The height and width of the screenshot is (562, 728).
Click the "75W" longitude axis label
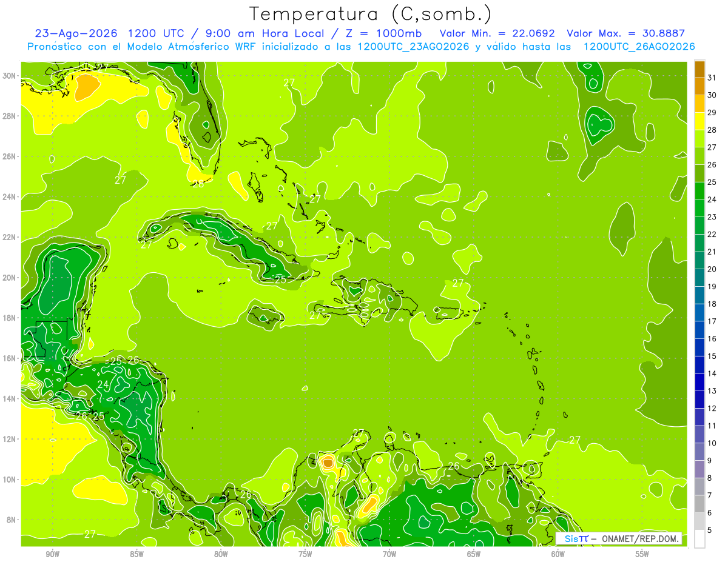[305, 554]
